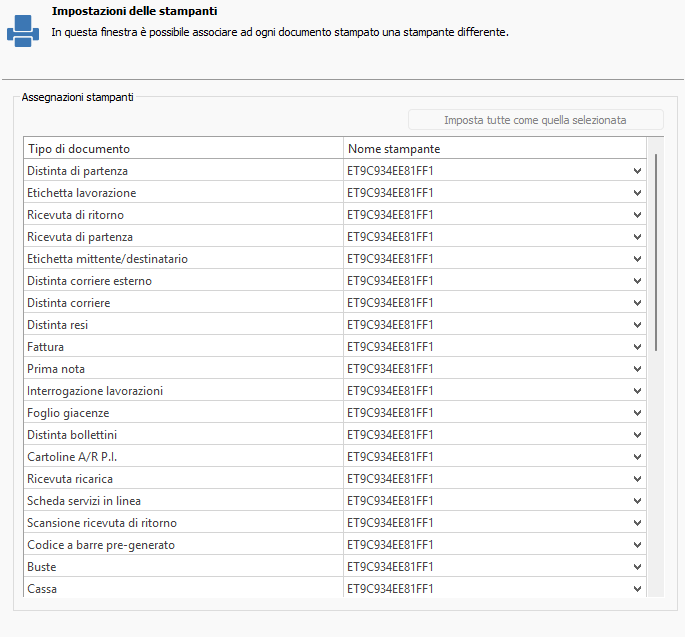Open printer dropdown for Distinta di partenza
This screenshot has height=637, width=685.
click(637, 171)
